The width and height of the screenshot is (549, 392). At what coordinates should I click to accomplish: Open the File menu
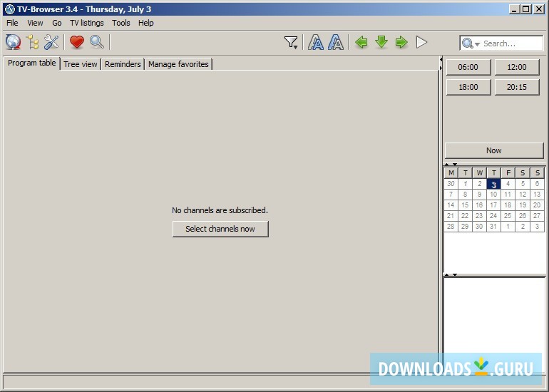[12, 23]
